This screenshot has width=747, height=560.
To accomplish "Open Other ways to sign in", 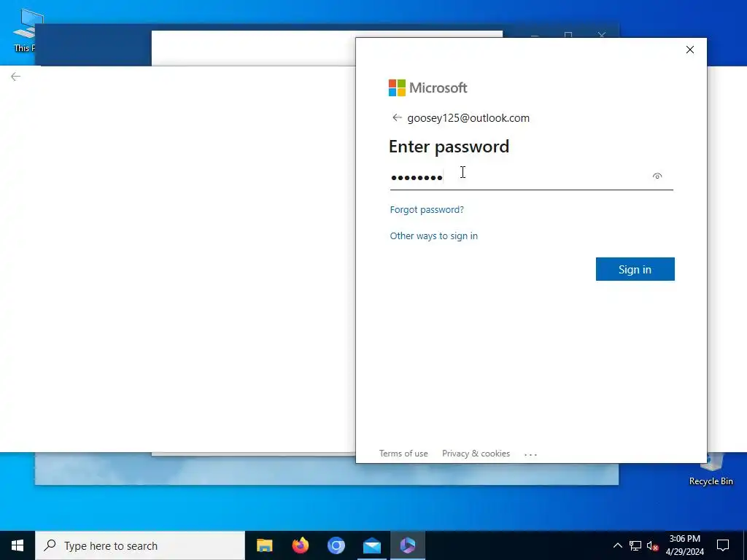I will 433,236.
